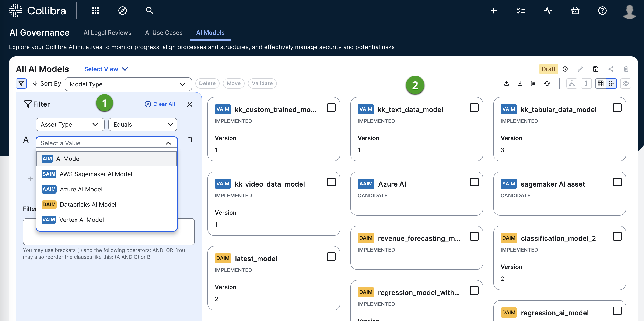Switch to AI Use Cases tab
The width and height of the screenshot is (644, 321).
coord(164,33)
